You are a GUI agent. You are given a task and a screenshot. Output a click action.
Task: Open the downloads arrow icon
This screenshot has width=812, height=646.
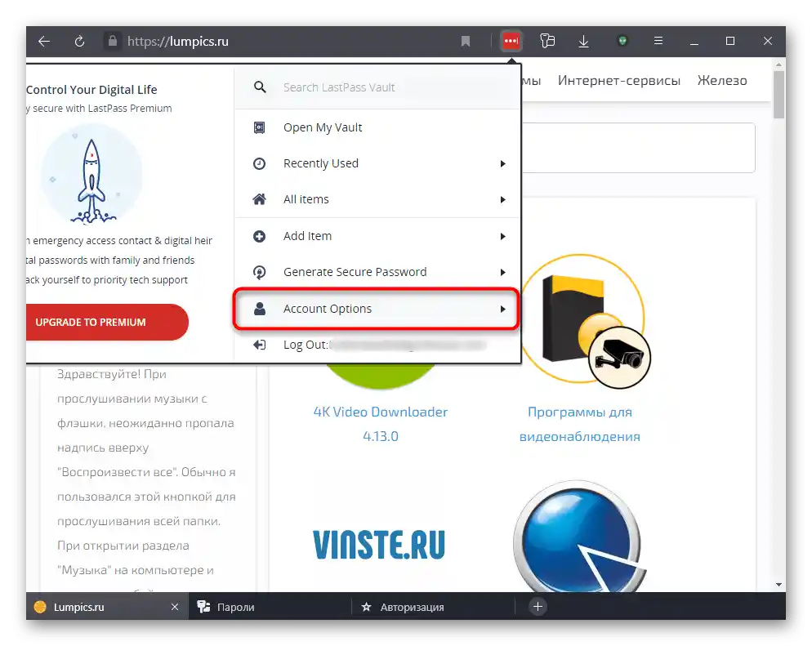pyautogui.click(x=583, y=41)
